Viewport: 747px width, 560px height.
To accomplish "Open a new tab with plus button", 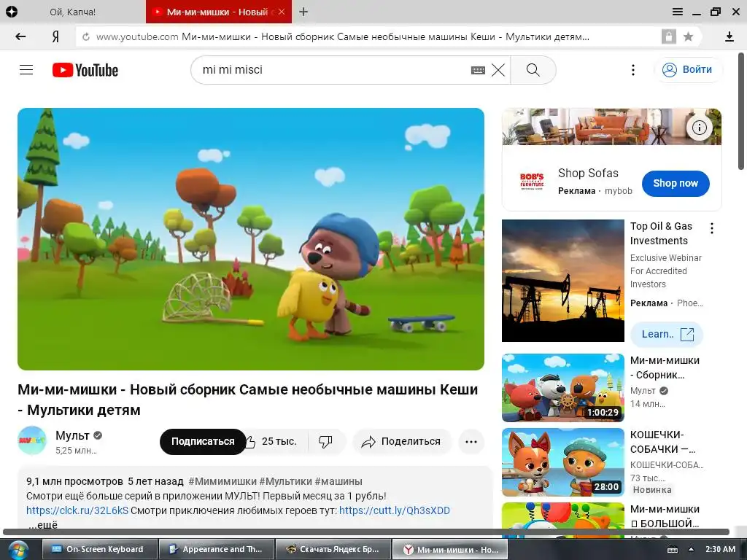I will 303,12.
